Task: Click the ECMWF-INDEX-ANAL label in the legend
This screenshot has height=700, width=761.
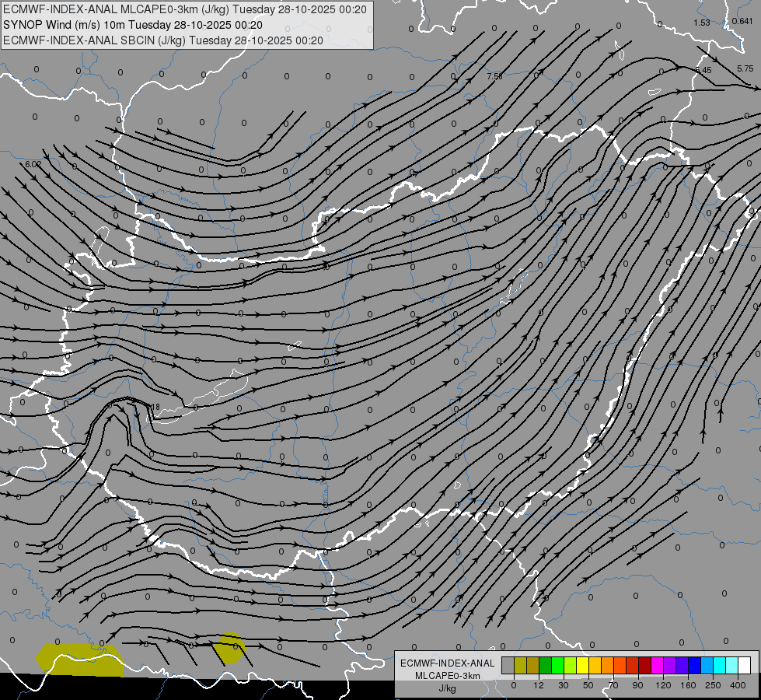Action: click(448, 663)
